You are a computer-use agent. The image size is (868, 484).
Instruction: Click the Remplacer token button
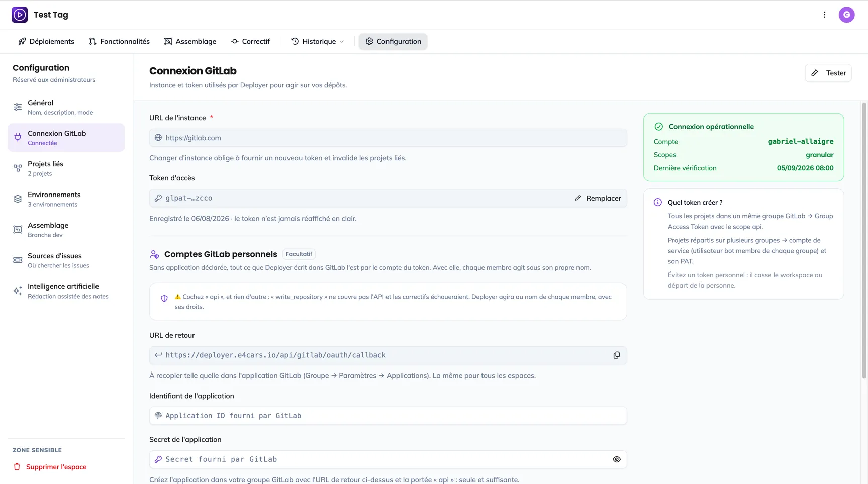pos(598,198)
